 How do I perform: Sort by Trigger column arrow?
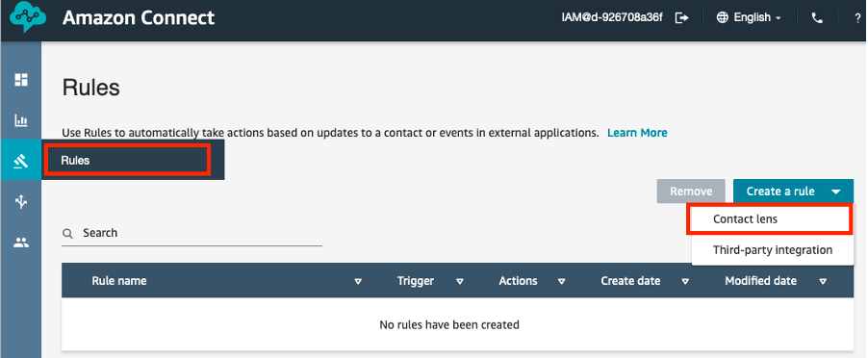[x=459, y=281]
